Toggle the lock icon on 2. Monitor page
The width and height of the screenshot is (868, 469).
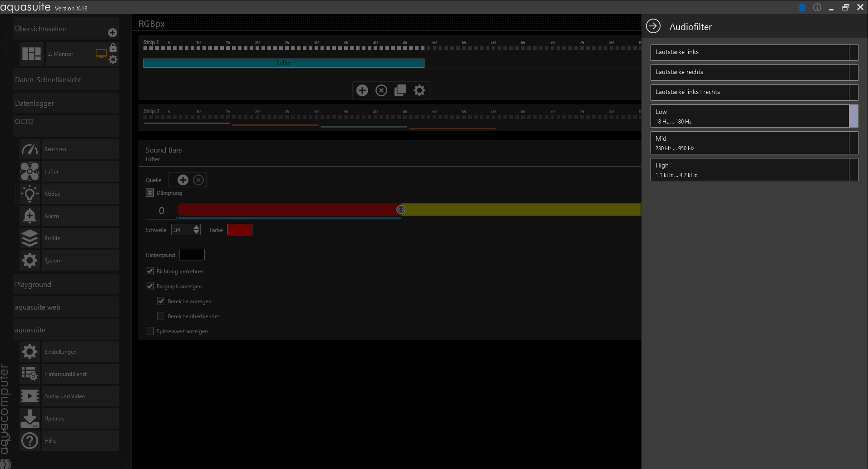(x=113, y=48)
